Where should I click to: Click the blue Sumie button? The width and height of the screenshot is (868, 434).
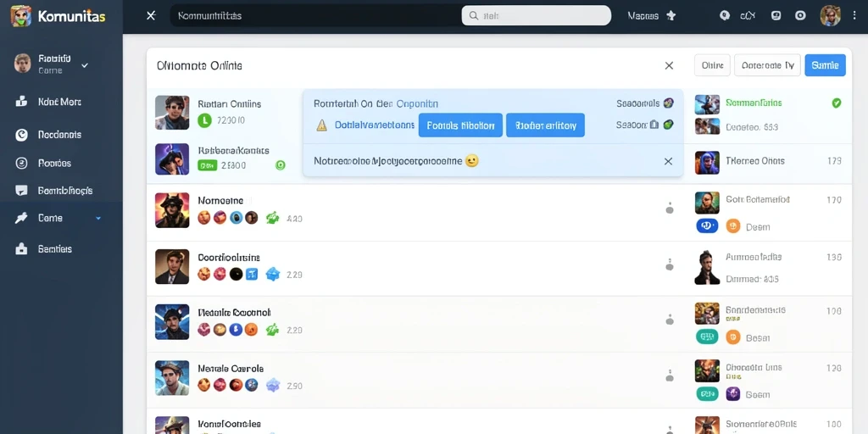click(x=825, y=65)
